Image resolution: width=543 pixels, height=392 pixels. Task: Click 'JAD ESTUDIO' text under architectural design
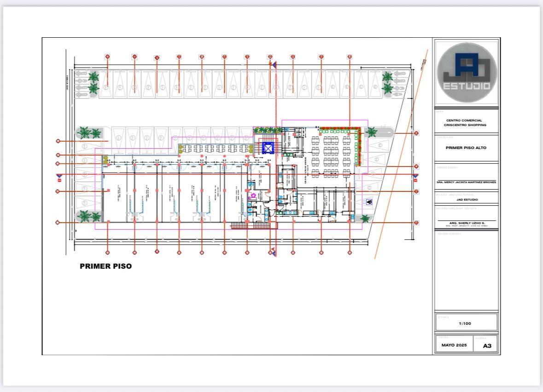point(467,200)
